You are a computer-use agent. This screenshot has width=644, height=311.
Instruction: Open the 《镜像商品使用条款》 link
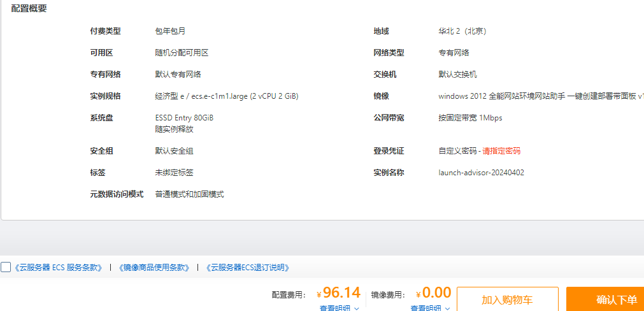tap(154, 268)
